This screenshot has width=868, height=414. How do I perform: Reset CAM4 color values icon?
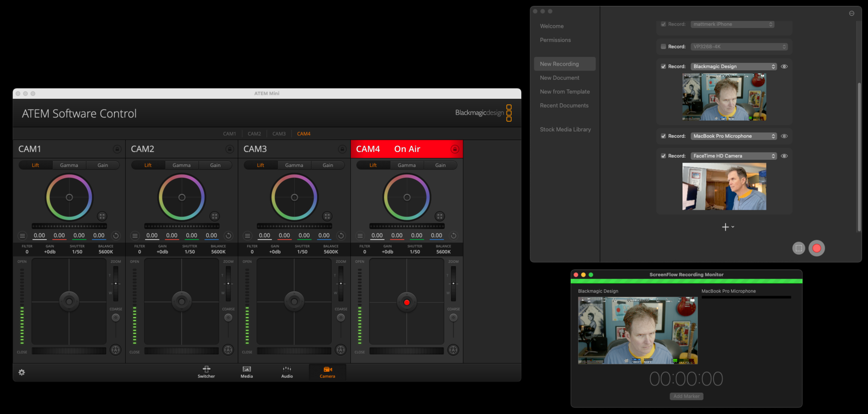point(453,236)
